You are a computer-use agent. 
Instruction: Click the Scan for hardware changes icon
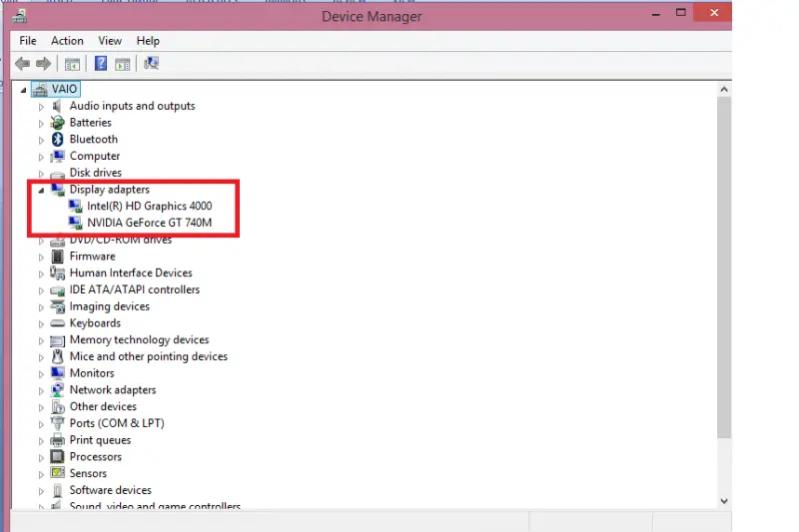coord(152,63)
